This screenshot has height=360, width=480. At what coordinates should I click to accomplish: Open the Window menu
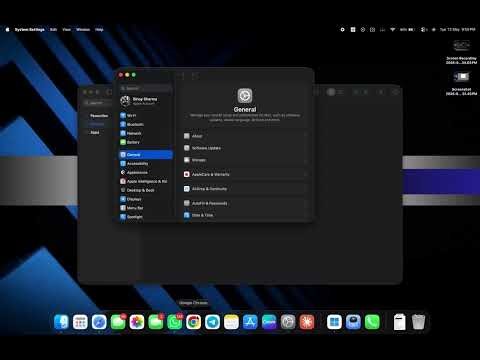(83, 30)
